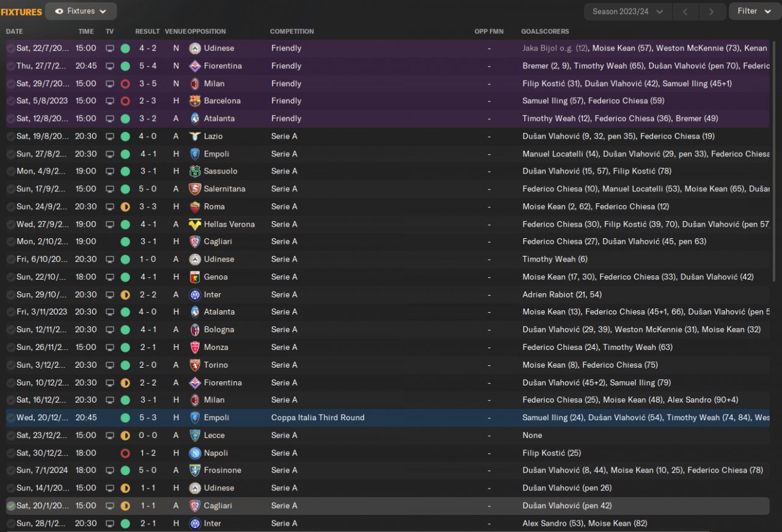Image resolution: width=782 pixels, height=532 pixels.
Task: Click the Hellas Verona club crest
Action: click(195, 224)
